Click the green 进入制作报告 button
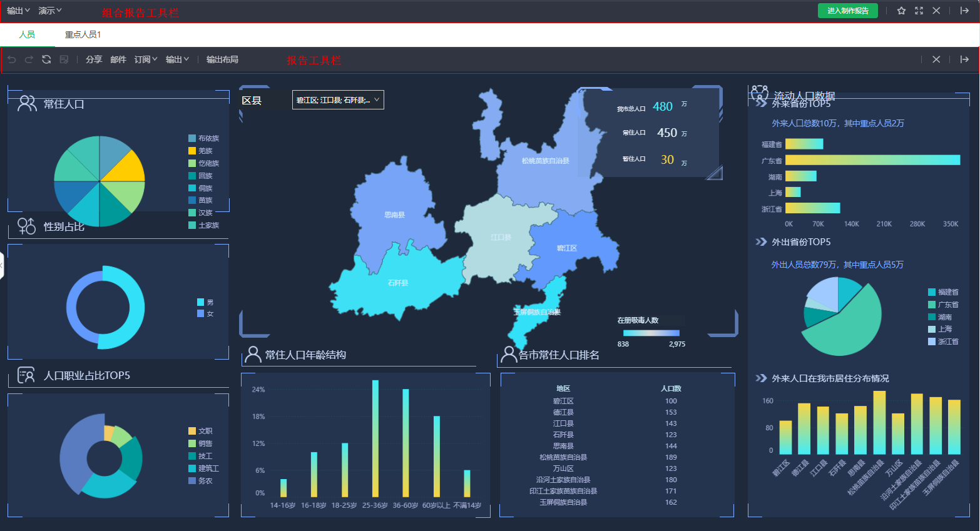 pos(847,11)
